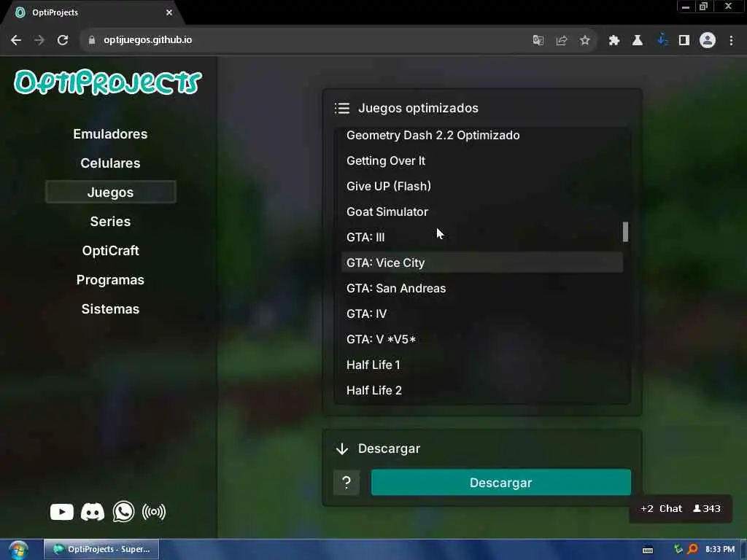Open the Programas section
This screenshot has width=747, height=560.
click(111, 279)
